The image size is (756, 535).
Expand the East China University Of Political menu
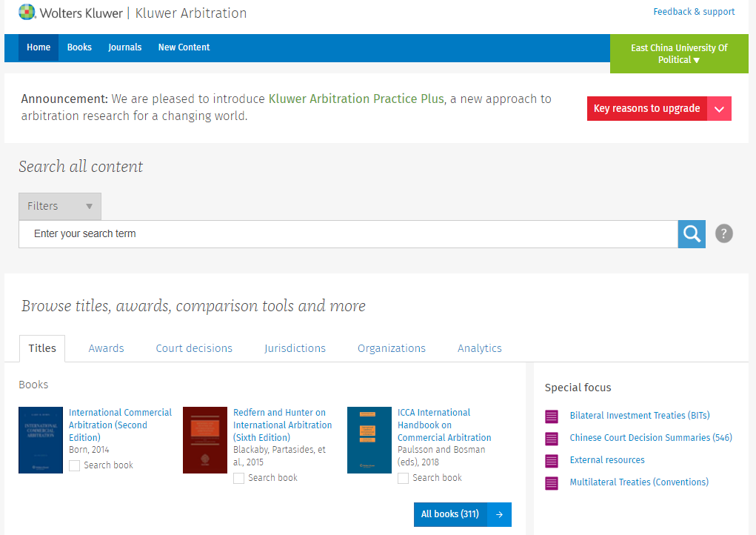679,53
